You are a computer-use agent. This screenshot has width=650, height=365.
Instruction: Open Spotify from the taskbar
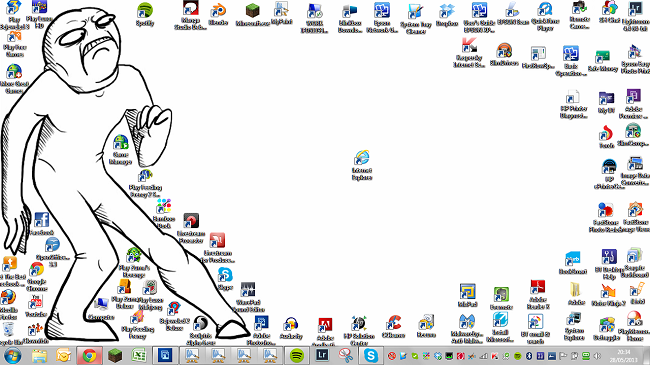coord(296,355)
